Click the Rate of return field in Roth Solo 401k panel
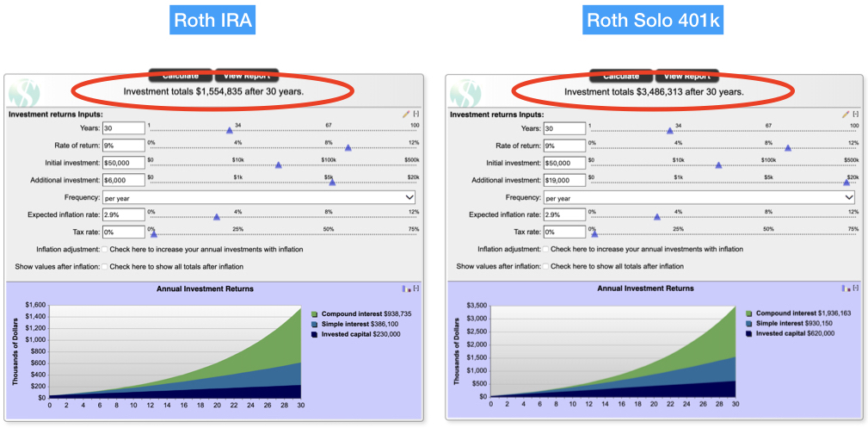Image resolution: width=868 pixels, height=428 pixels. 564,146
